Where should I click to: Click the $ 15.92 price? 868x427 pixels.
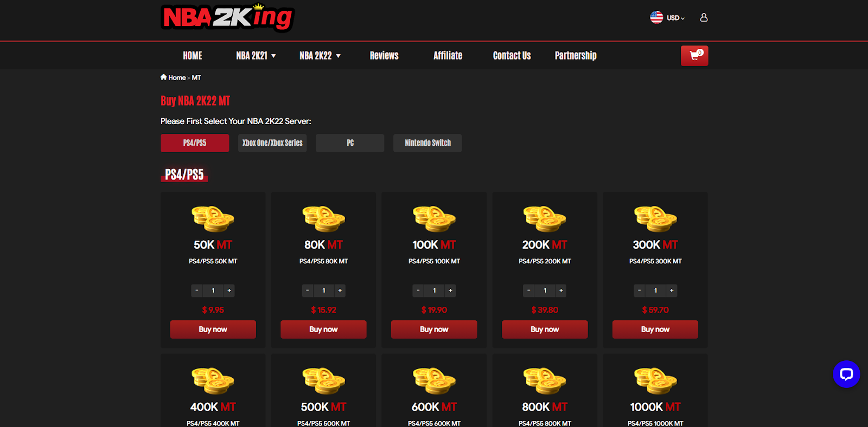click(324, 310)
